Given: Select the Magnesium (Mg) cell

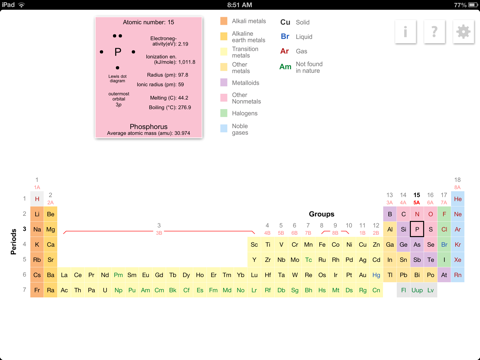Looking at the screenshot, I should tap(51, 229).
